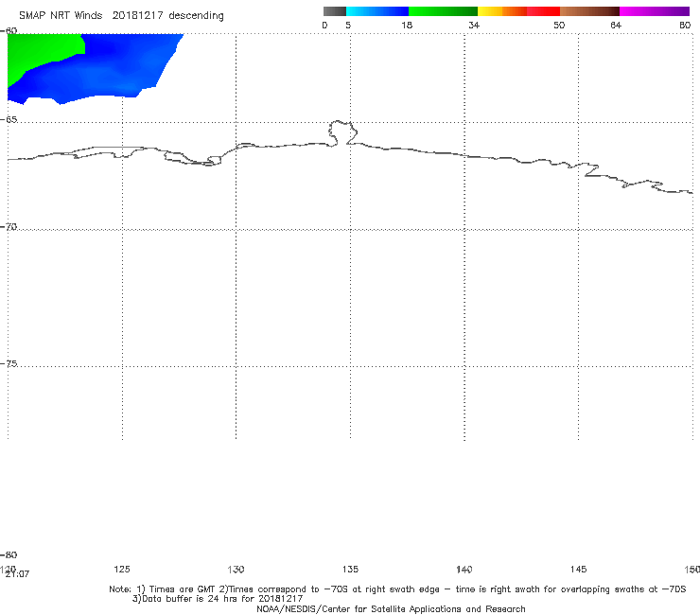Click the latitude label "-65"
Image resolution: width=700 pixels, height=615 pixels.
(x=9, y=120)
